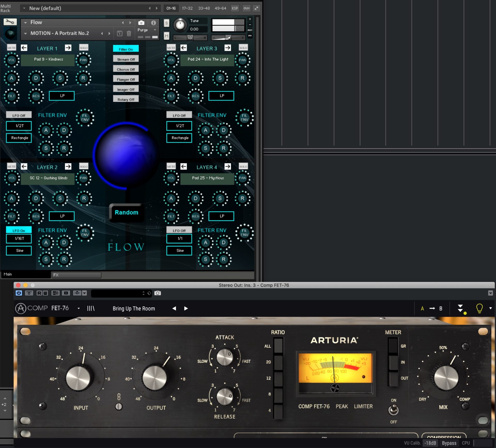The image size is (496, 448).
Task: Click the next preset arrow after Bring Up The Room
Action: 186,308
